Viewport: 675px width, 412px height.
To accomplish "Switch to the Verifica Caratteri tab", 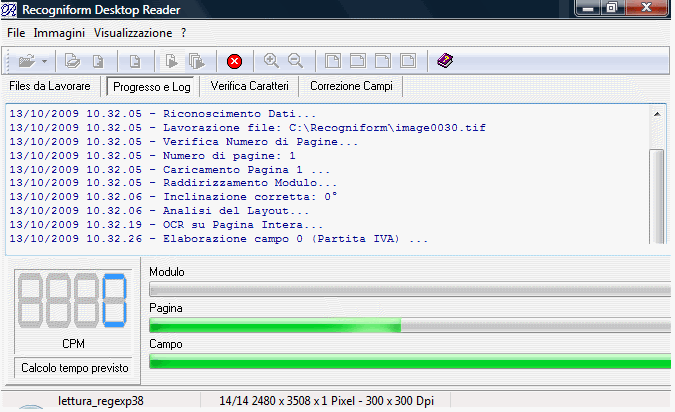I will coord(250,86).
